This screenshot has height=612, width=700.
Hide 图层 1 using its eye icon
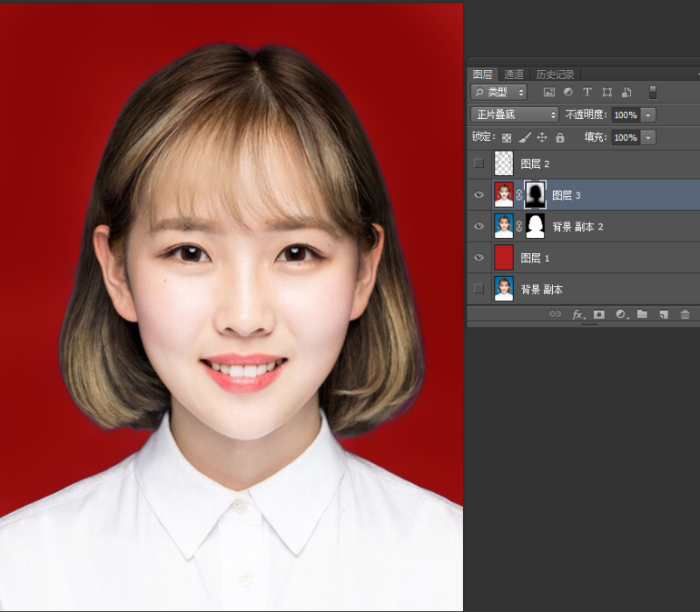click(x=479, y=258)
